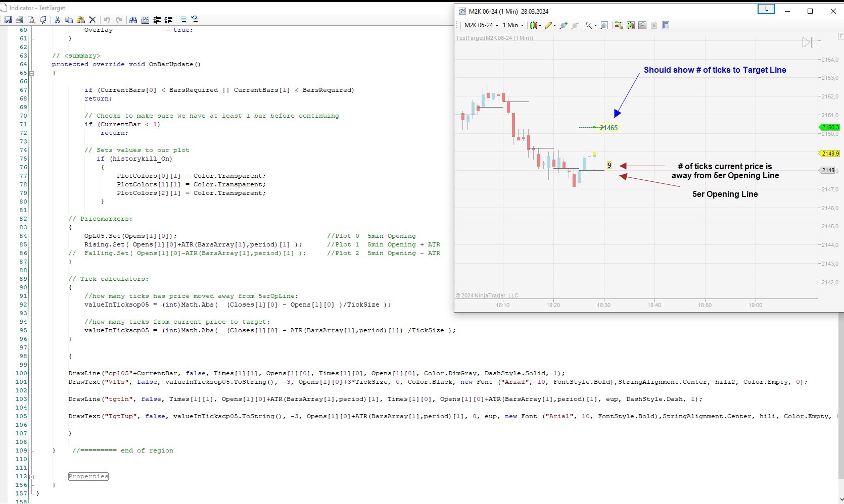The height and width of the screenshot is (504, 844).
Task: Open the chart style candlestick dropdown
Action: [535, 25]
